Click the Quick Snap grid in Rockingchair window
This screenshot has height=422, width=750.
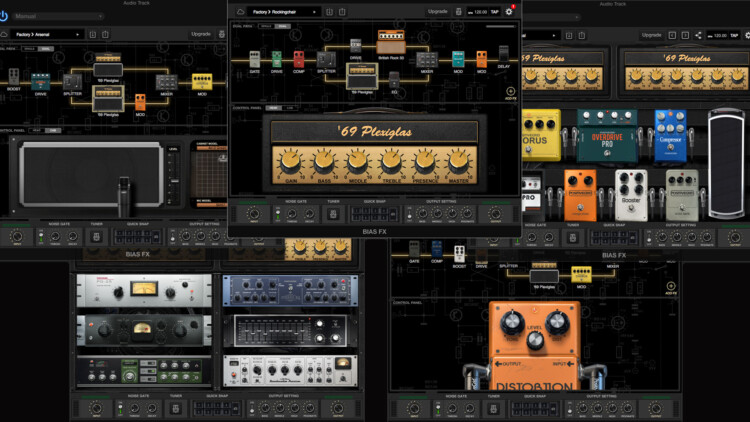(x=375, y=214)
